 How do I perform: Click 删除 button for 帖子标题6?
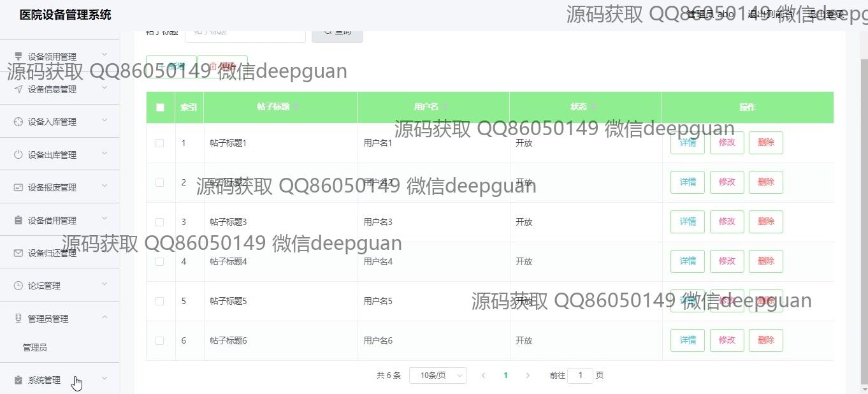coord(766,340)
